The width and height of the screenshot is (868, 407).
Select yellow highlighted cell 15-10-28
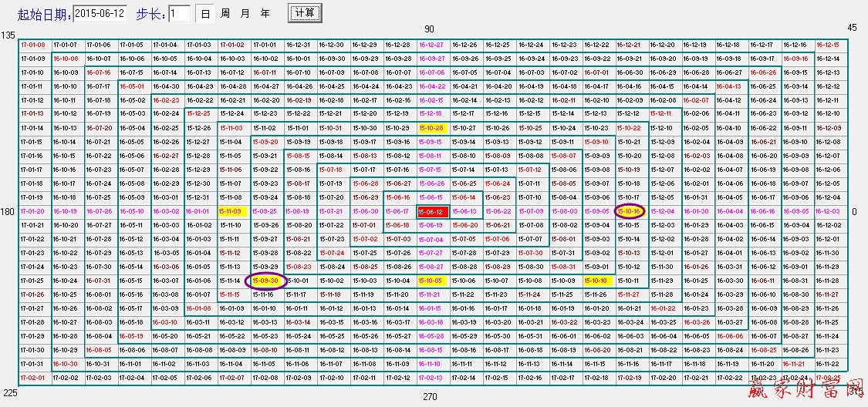pyautogui.click(x=431, y=128)
